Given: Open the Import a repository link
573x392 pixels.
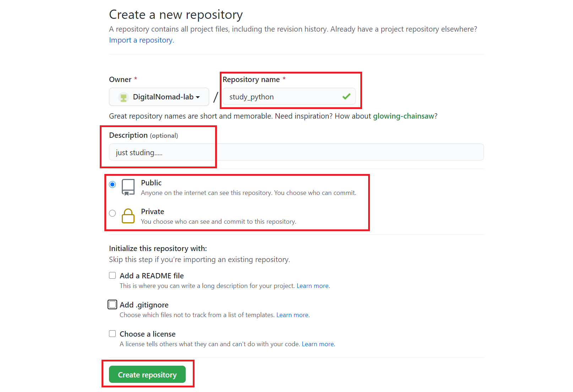Looking at the screenshot, I should click(141, 40).
